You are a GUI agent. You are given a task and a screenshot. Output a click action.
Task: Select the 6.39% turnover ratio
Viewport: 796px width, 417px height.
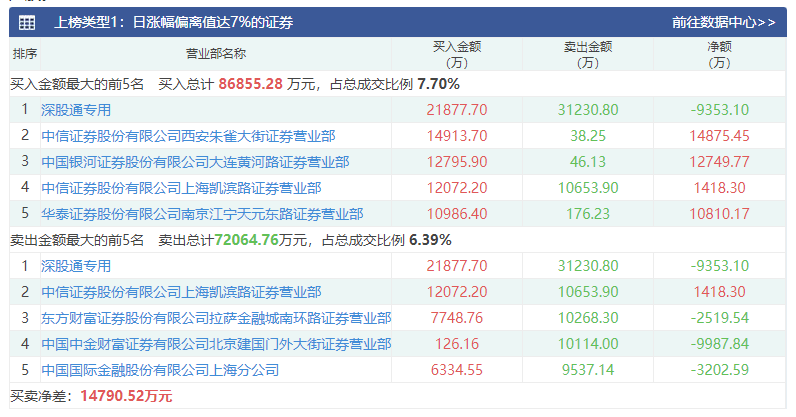430,240
